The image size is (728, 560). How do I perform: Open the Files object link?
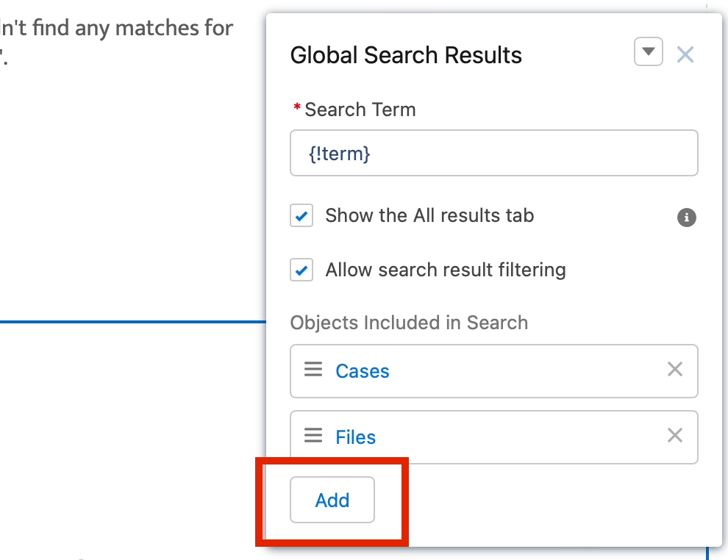355,437
